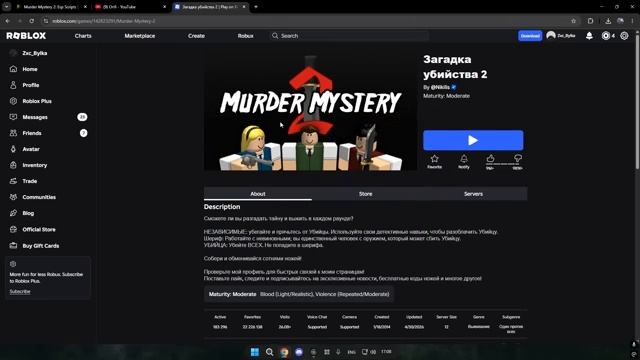640x360 pixels.
Task: Open Robux in the top navigation
Action: [245, 36]
